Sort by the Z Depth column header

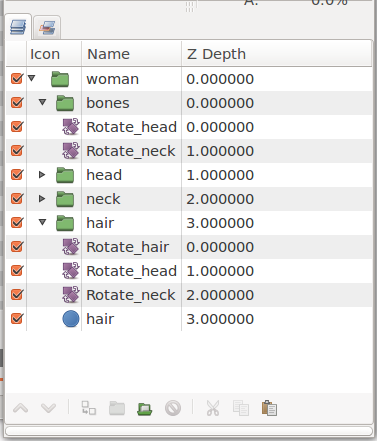click(x=277, y=54)
